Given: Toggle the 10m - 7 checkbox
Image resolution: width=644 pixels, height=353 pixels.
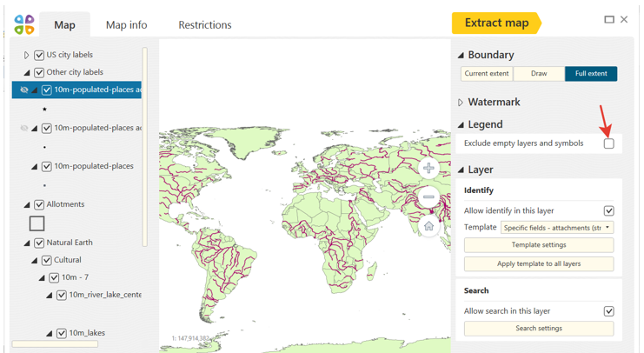Looking at the screenshot, I should point(54,278).
